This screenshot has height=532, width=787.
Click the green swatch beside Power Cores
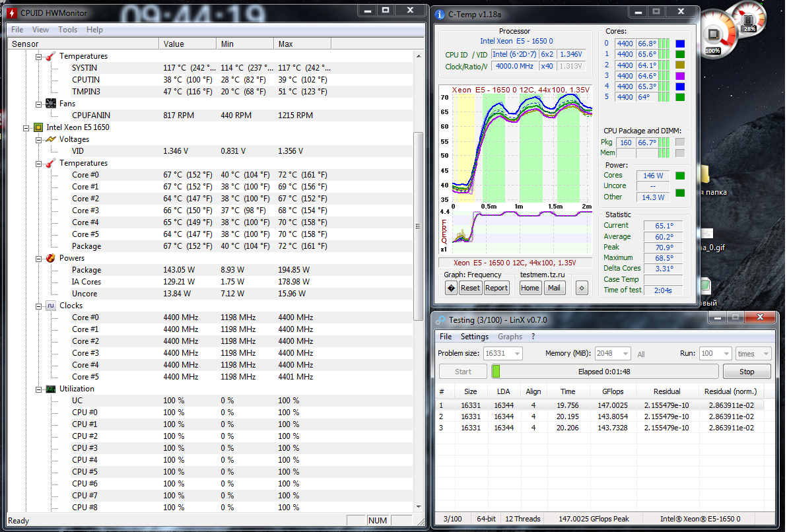coord(680,176)
